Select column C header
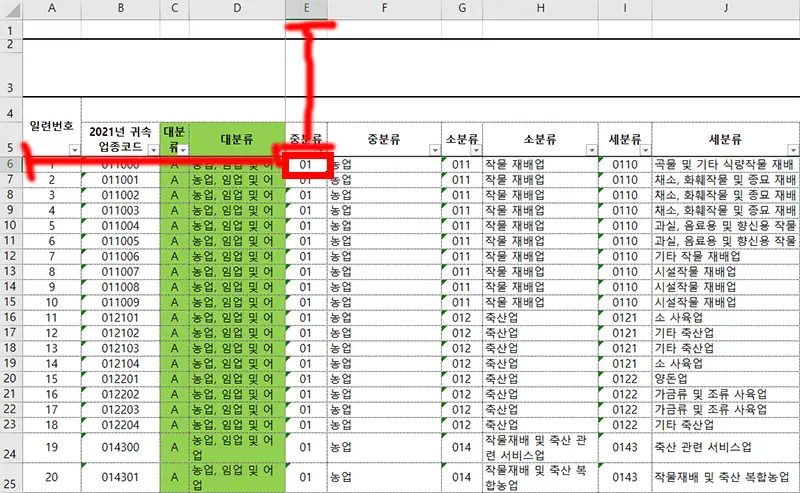Image resolution: width=800 pixels, height=493 pixels. 174,9
